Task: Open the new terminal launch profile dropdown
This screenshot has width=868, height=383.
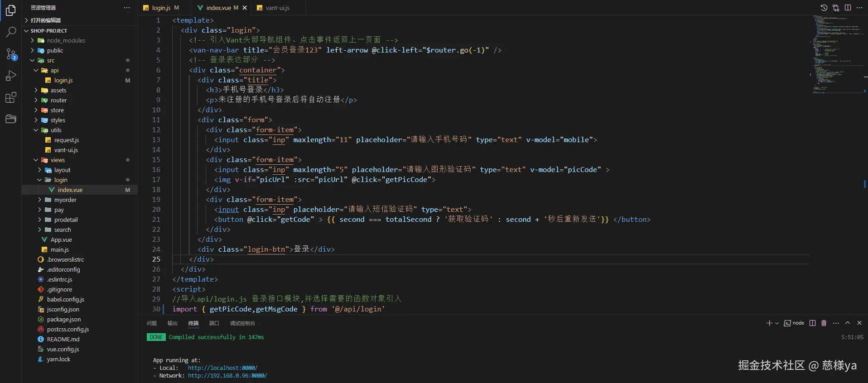Action: pyautogui.click(x=777, y=323)
